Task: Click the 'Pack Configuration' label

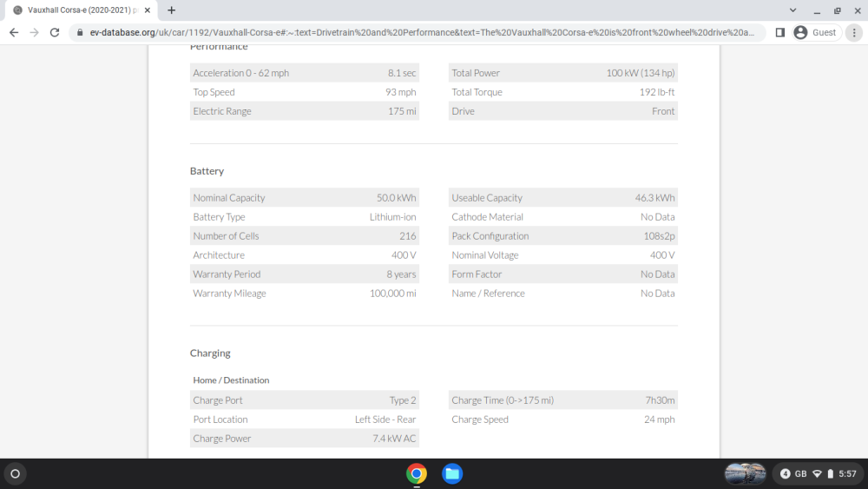Action: [x=490, y=236]
